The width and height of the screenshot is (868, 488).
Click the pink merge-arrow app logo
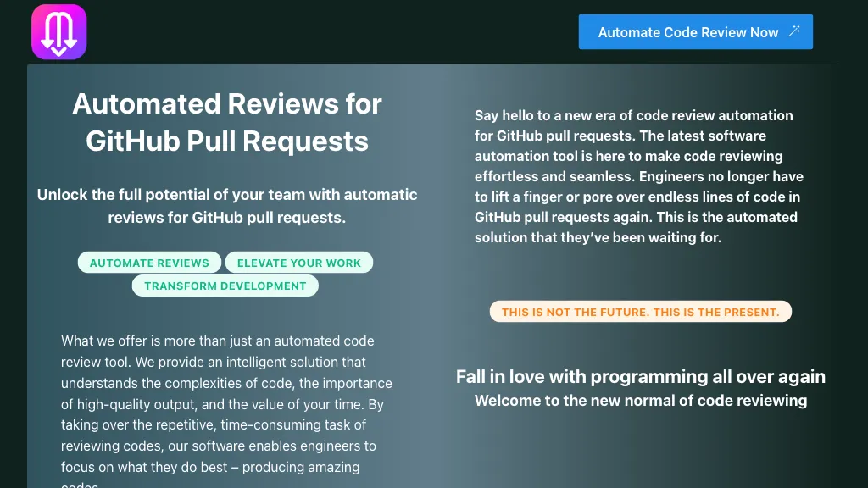pos(59,32)
